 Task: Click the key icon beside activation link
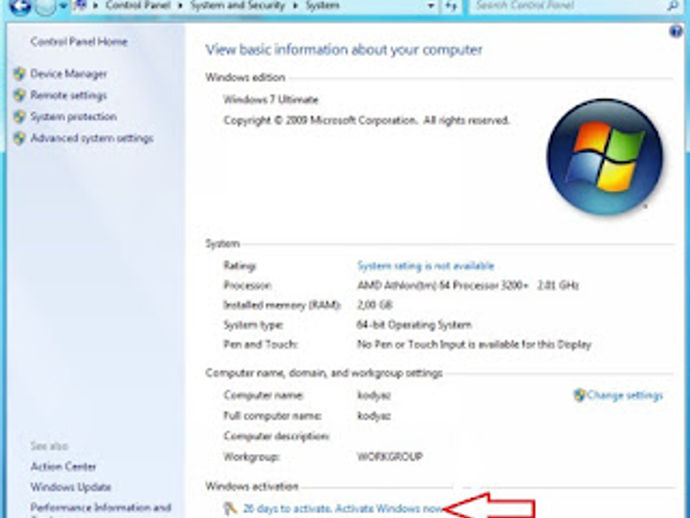(x=230, y=509)
